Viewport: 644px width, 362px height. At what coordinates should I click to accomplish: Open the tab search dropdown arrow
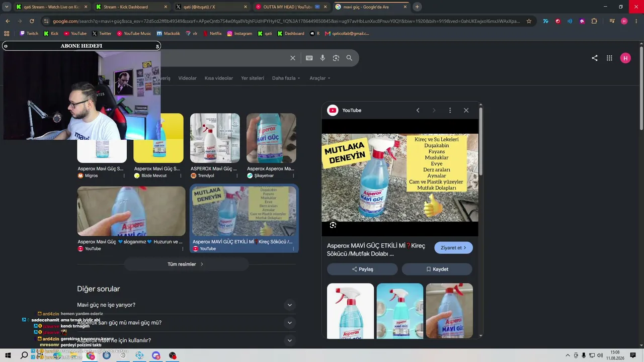coord(7,7)
